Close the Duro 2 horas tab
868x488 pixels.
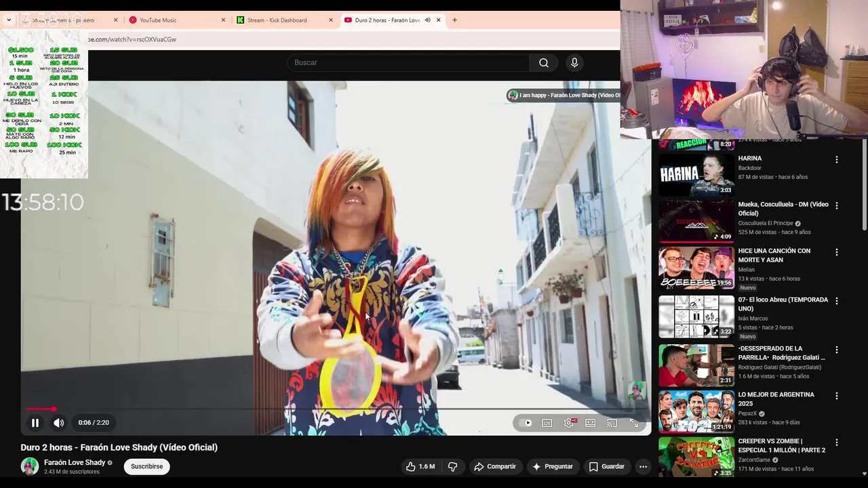438,20
